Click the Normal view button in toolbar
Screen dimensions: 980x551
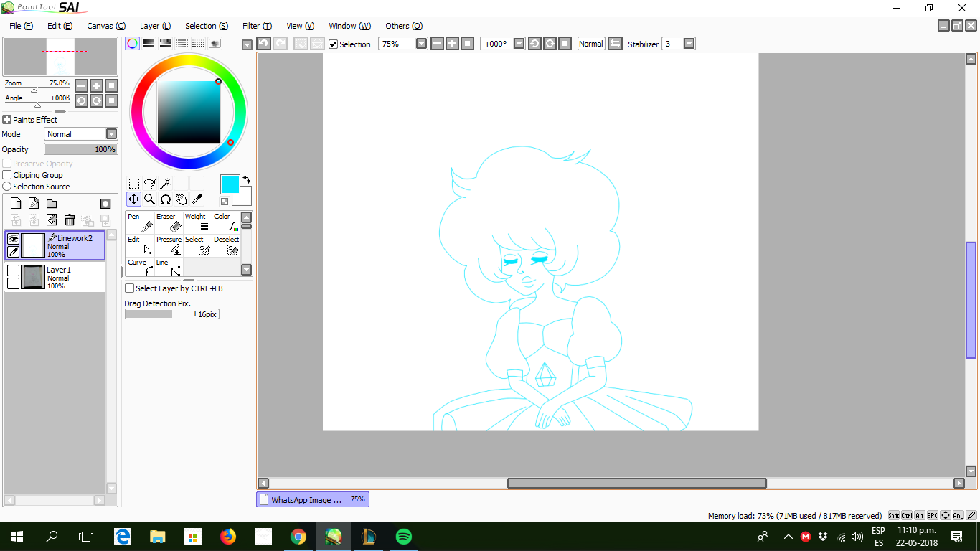pos(591,44)
